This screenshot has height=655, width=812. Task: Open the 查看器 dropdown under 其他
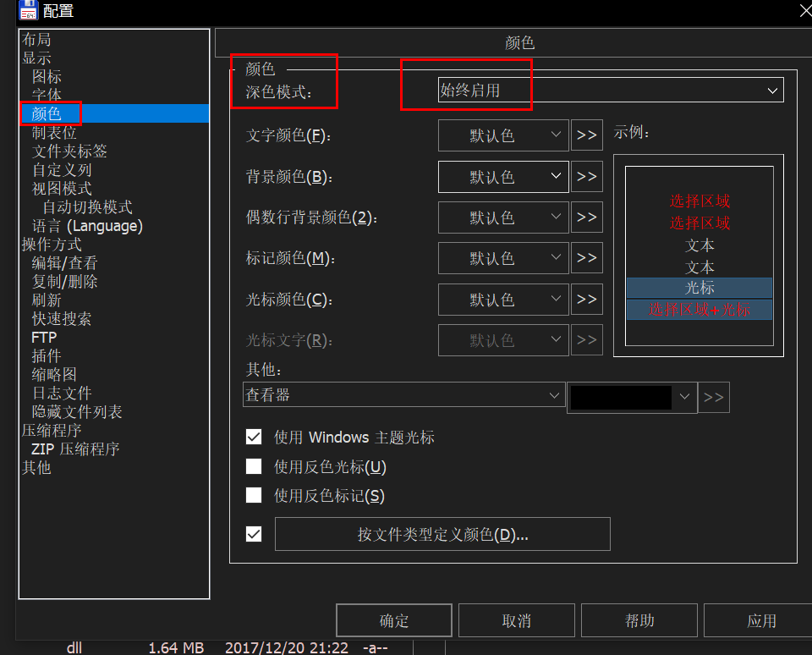[x=404, y=395]
